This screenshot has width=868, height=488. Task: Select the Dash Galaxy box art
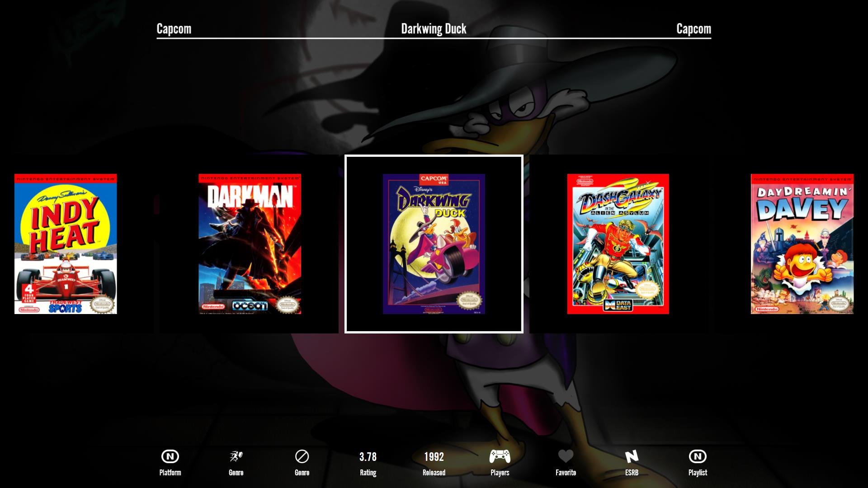(x=618, y=244)
